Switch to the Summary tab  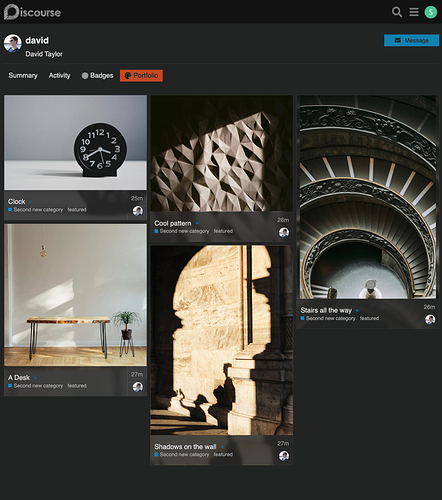tap(23, 76)
